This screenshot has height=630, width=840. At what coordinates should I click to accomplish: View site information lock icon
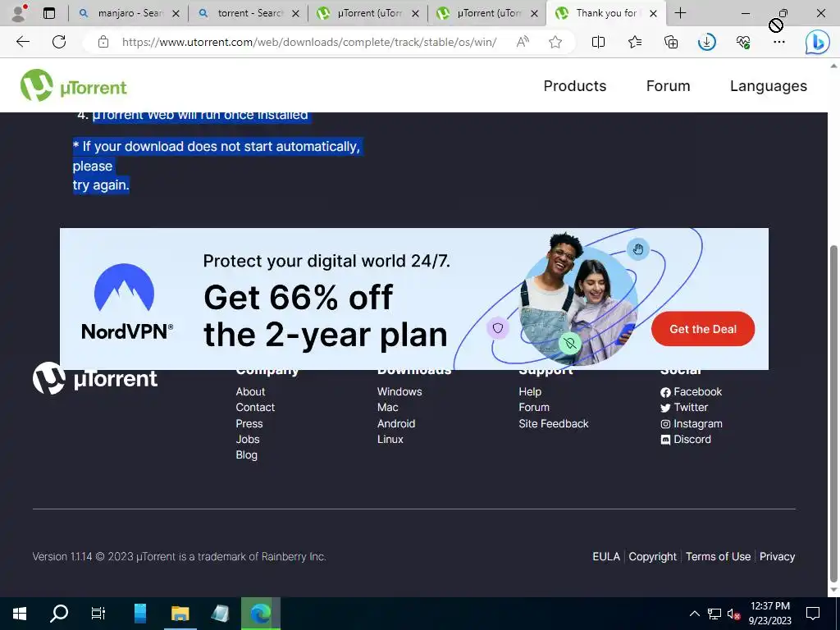(103, 42)
